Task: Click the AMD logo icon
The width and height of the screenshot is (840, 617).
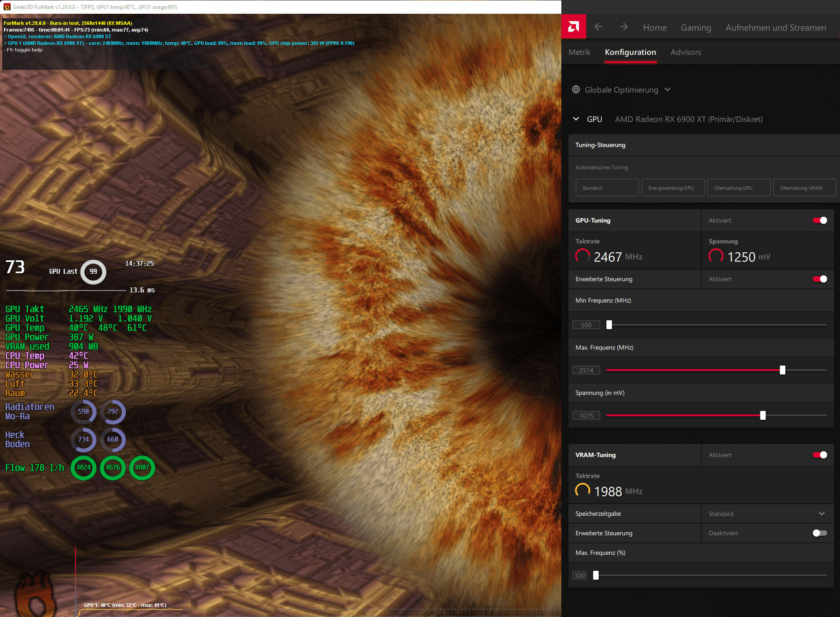Action: tap(574, 27)
